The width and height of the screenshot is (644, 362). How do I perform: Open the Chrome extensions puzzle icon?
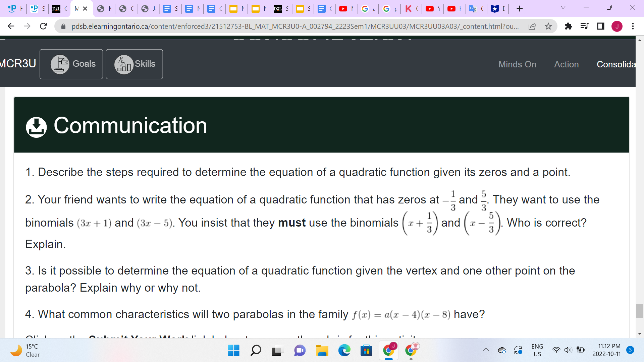pyautogui.click(x=569, y=26)
